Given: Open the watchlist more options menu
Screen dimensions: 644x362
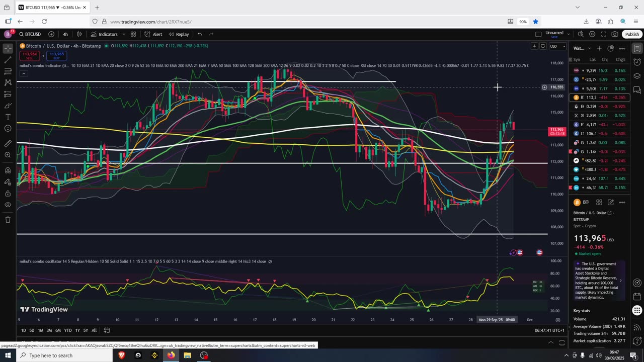Looking at the screenshot, I should click(x=622, y=48).
